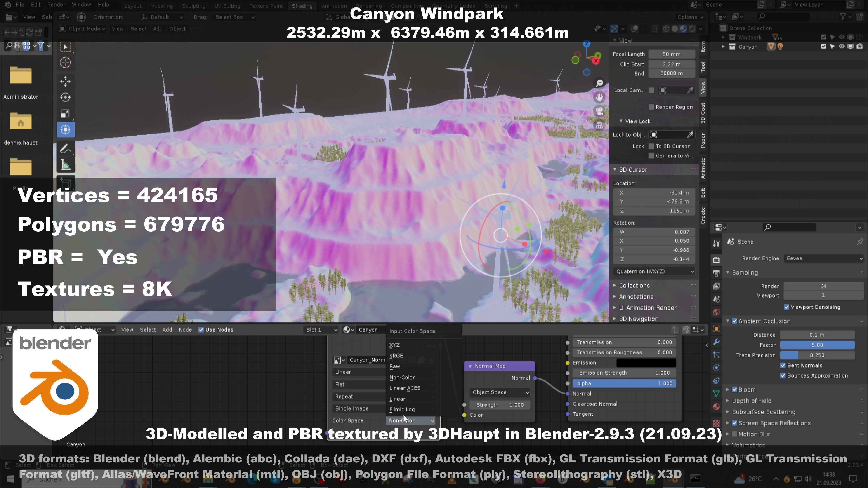
Task: Toggle Ambient Occlusion checkbox
Action: pos(735,321)
